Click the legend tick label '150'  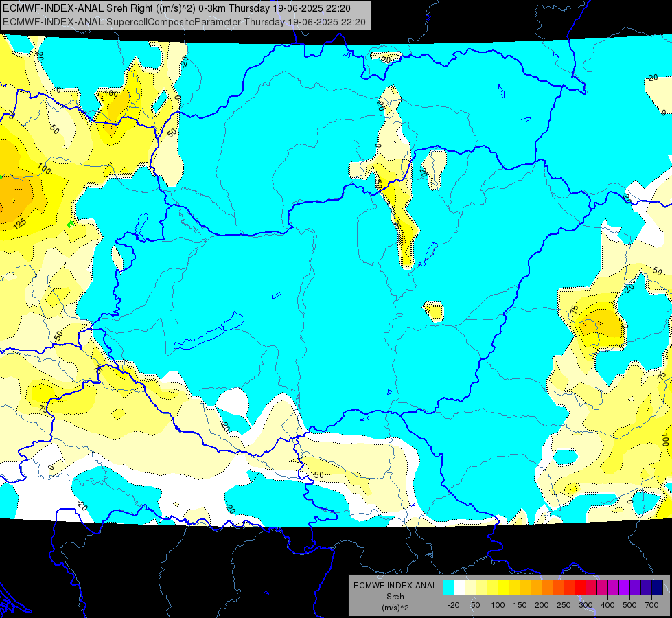520,605
